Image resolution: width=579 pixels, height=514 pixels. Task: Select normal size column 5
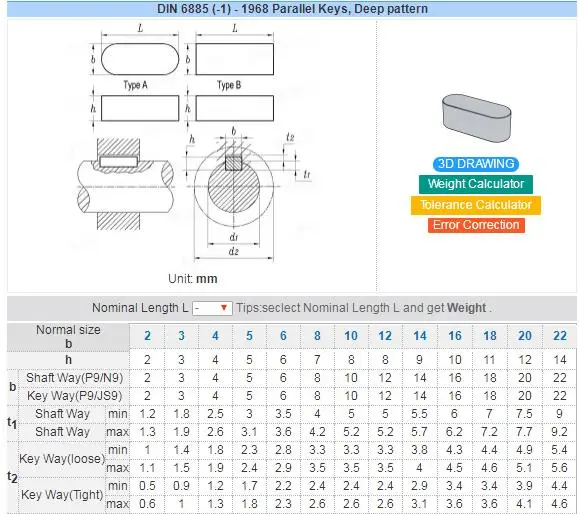249,336
